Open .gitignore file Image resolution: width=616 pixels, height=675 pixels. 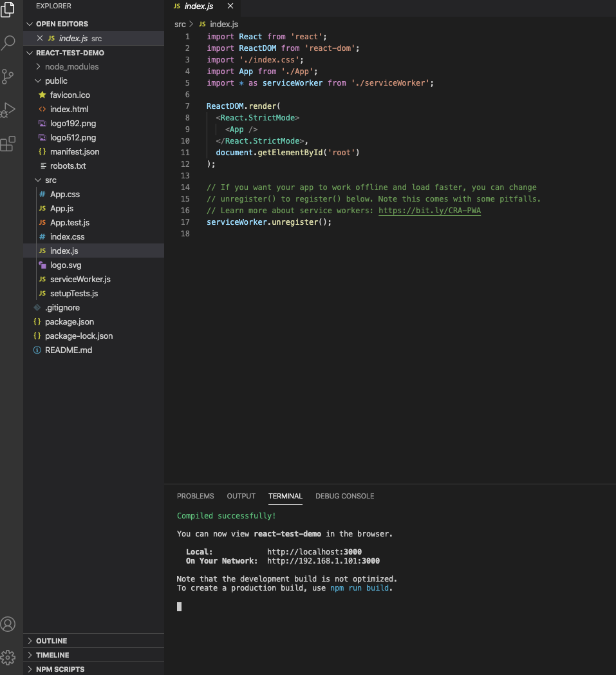click(x=94, y=308)
